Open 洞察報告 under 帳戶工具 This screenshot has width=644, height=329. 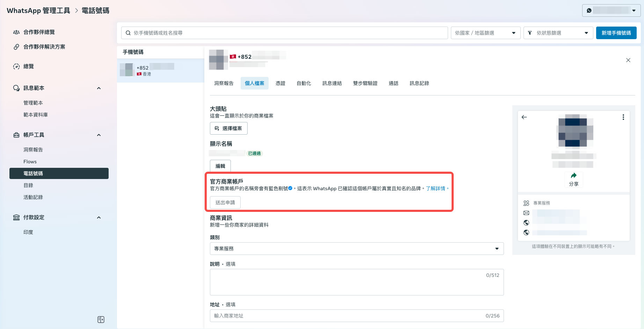click(33, 150)
